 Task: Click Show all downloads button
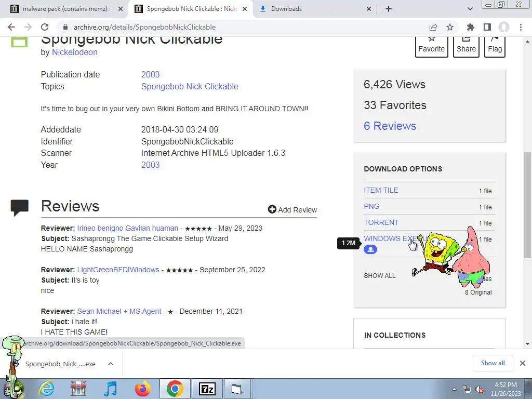(493, 363)
